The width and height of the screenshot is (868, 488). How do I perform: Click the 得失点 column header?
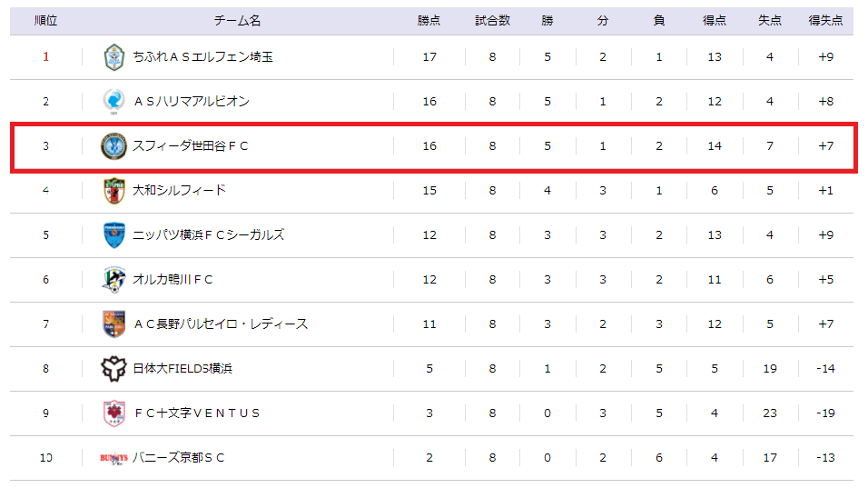(x=825, y=21)
